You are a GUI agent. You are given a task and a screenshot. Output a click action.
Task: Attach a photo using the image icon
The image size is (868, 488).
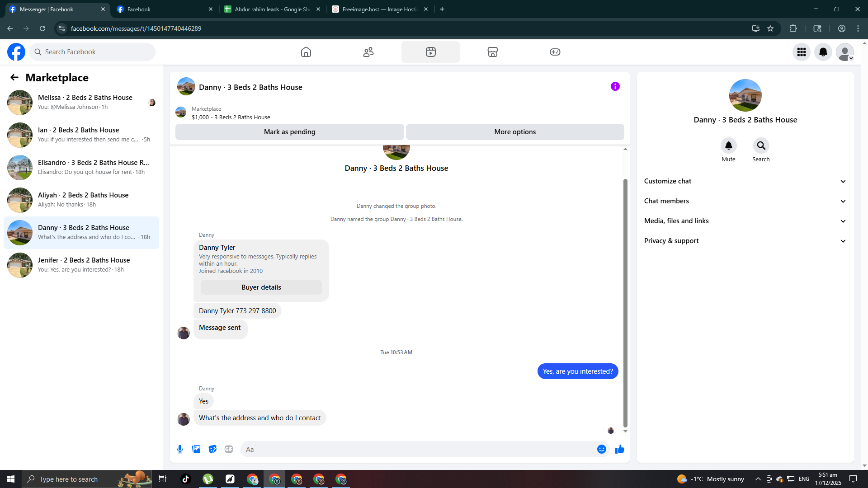click(196, 449)
